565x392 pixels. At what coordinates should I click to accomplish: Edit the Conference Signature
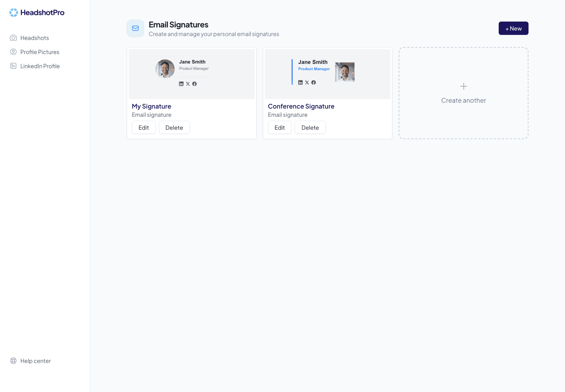(280, 127)
